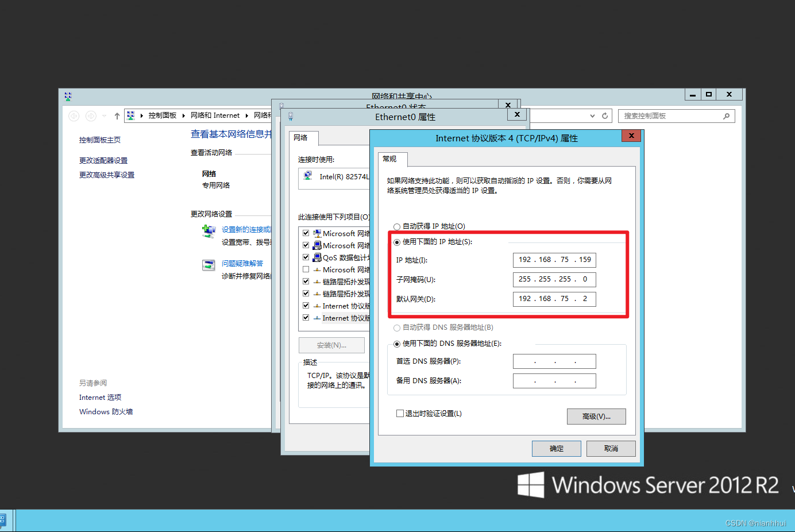Click the magnifier icon in 搜索控制面板
The image size is (795, 532).
click(x=727, y=116)
